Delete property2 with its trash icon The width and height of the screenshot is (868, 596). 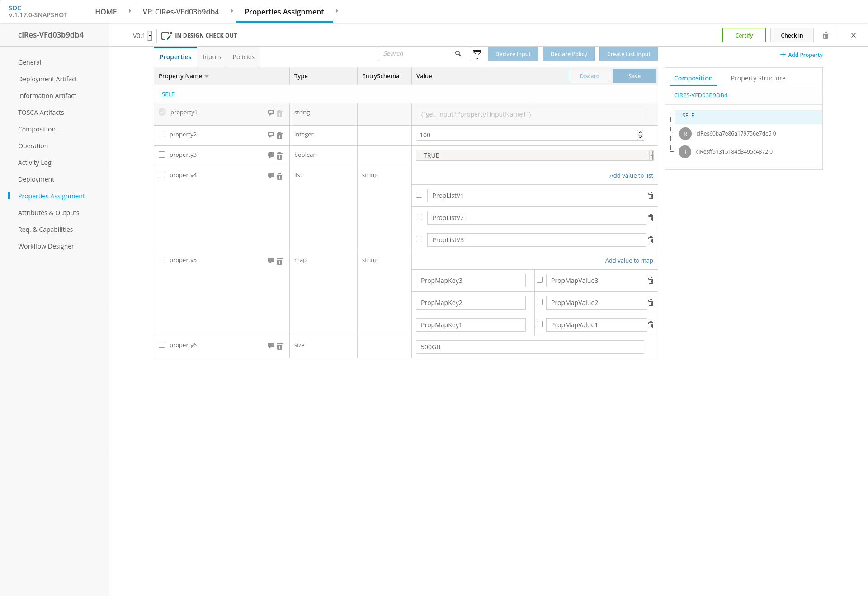(279, 135)
